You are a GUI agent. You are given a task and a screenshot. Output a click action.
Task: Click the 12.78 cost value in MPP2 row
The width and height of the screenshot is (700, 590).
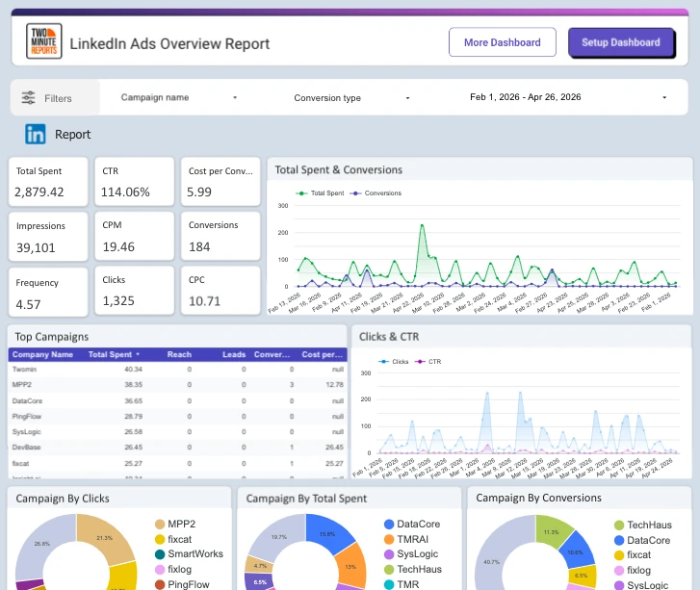click(334, 385)
